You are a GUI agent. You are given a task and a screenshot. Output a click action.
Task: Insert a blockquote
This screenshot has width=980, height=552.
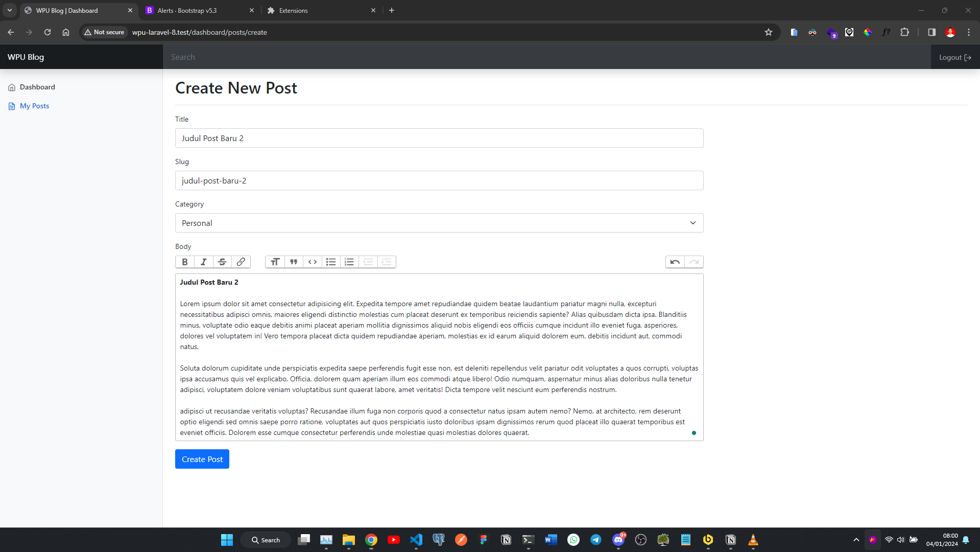pyautogui.click(x=293, y=262)
